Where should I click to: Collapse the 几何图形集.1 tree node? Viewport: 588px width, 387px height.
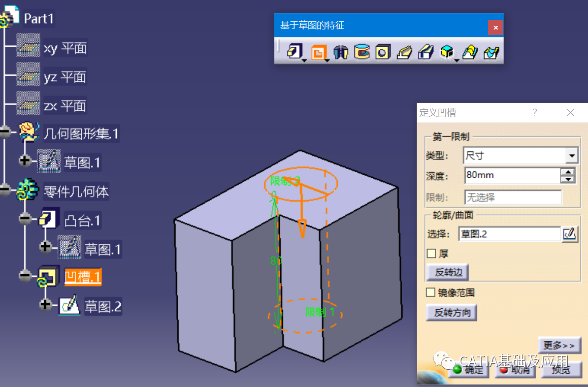tap(5, 132)
